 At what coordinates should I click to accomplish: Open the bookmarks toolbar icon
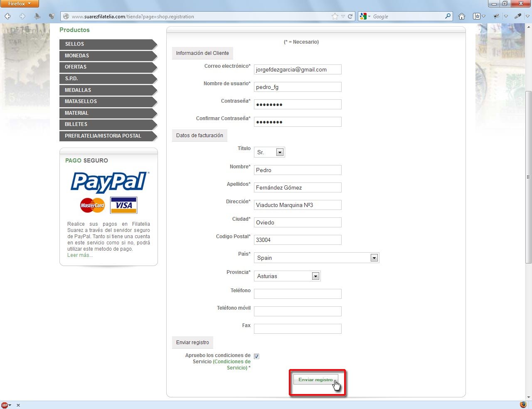click(477, 16)
